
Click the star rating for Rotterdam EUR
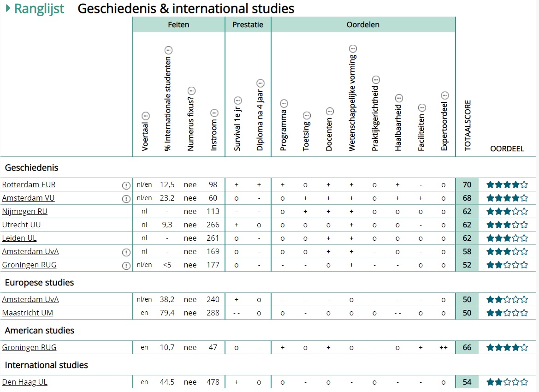(x=507, y=184)
